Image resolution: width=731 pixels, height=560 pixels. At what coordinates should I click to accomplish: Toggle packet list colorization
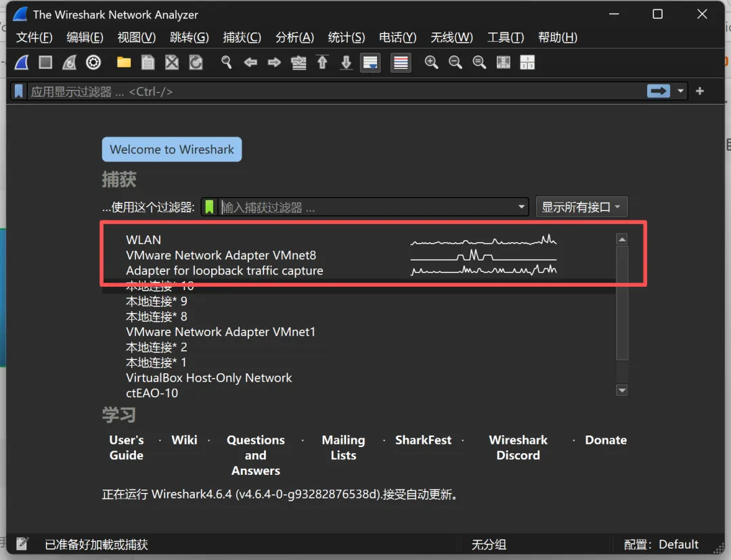tap(401, 62)
